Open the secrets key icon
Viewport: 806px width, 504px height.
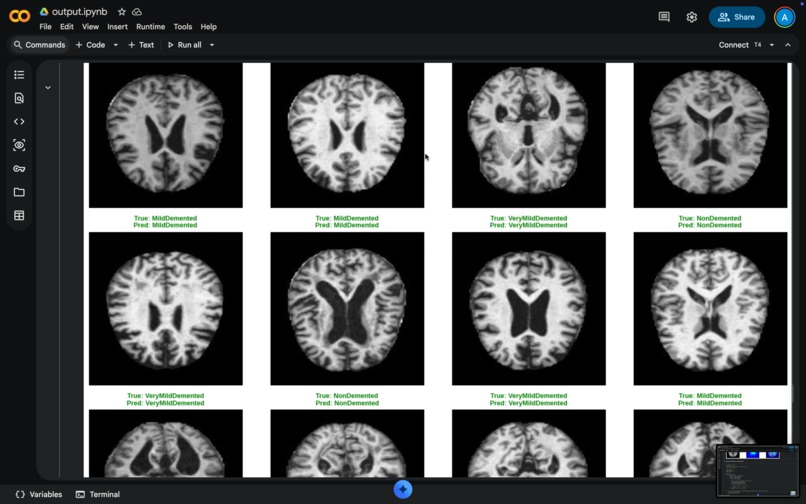point(19,169)
